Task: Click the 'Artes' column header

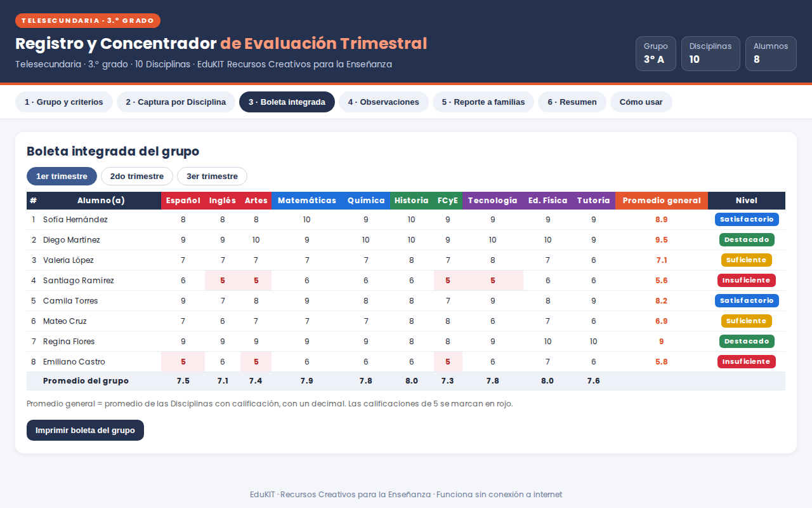Action: 256,201
